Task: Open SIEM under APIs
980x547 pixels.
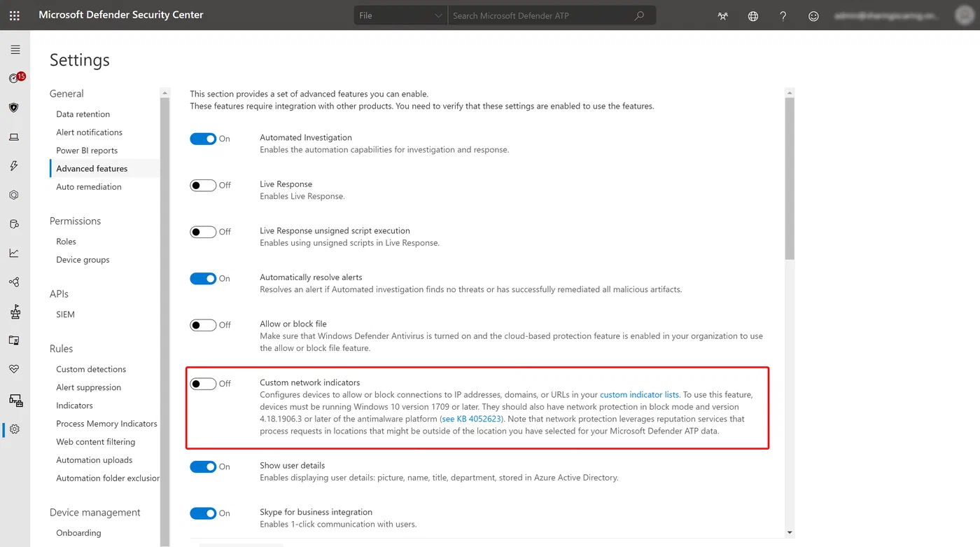Action: coord(65,314)
